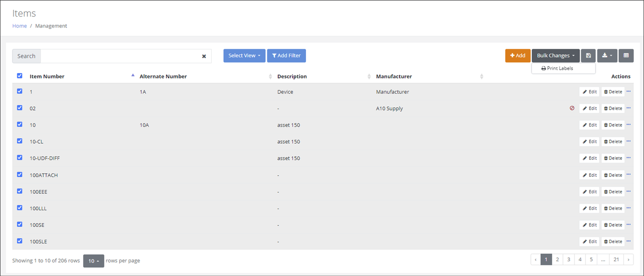Open more actions ellipsis for item 02
This screenshot has height=276, width=644.
tap(628, 108)
